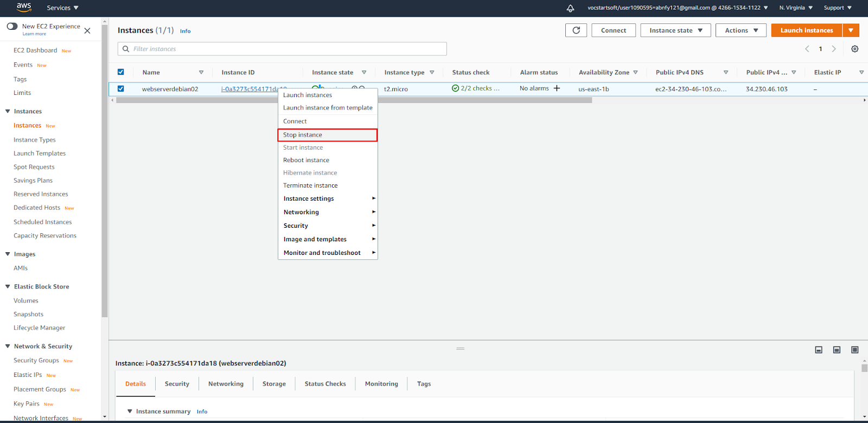The width and height of the screenshot is (868, 423).
Task: Add an alarm with the plus icon
Action: 557,88
